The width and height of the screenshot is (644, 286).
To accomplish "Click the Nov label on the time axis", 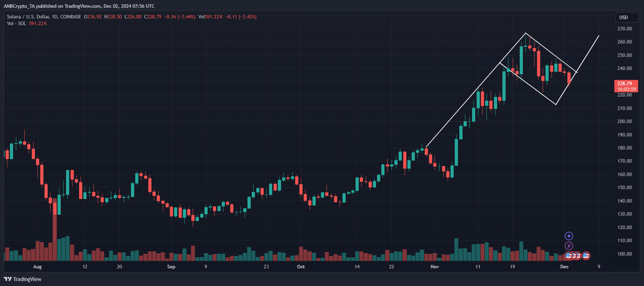I will coord(435,267).
